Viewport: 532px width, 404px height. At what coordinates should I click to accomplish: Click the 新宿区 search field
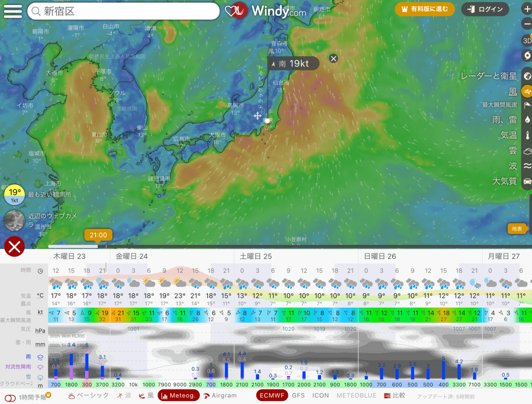(123, 11)
